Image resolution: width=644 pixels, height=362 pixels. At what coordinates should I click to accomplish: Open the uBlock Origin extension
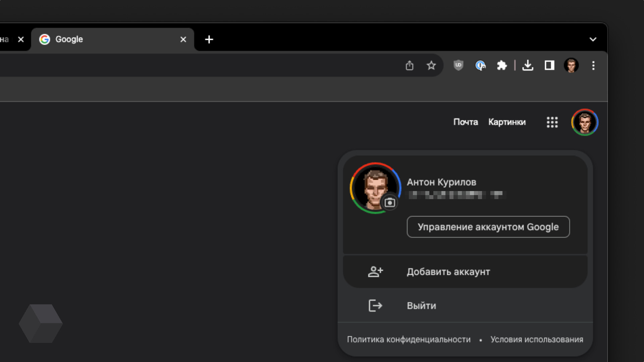coord(458,65)
